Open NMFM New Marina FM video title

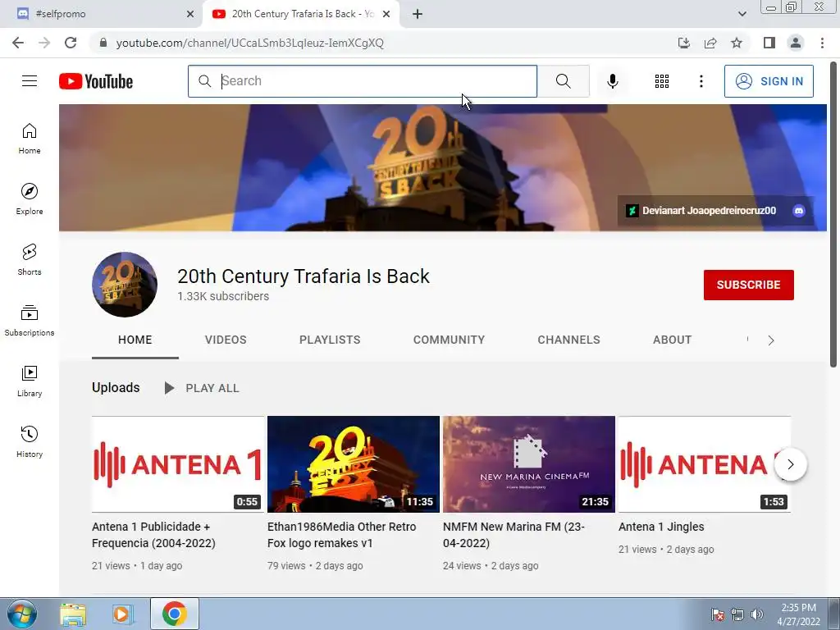(x=514, y=535)
